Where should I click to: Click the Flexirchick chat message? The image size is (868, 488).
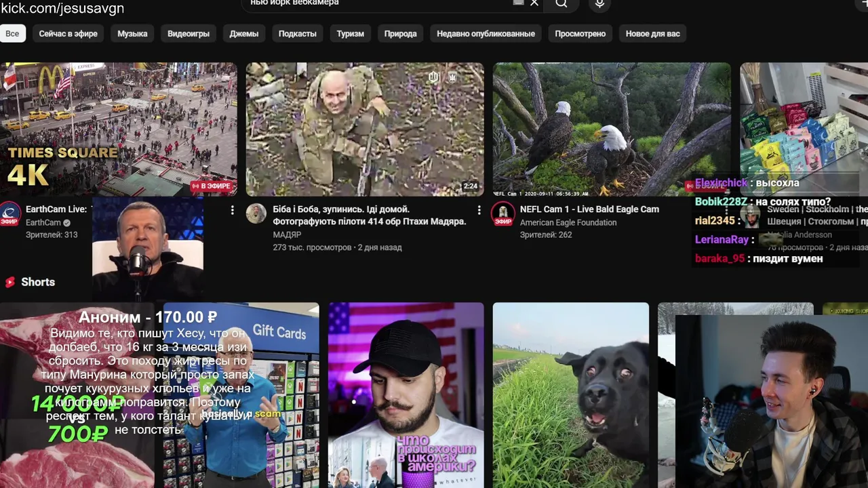point(747,183)
